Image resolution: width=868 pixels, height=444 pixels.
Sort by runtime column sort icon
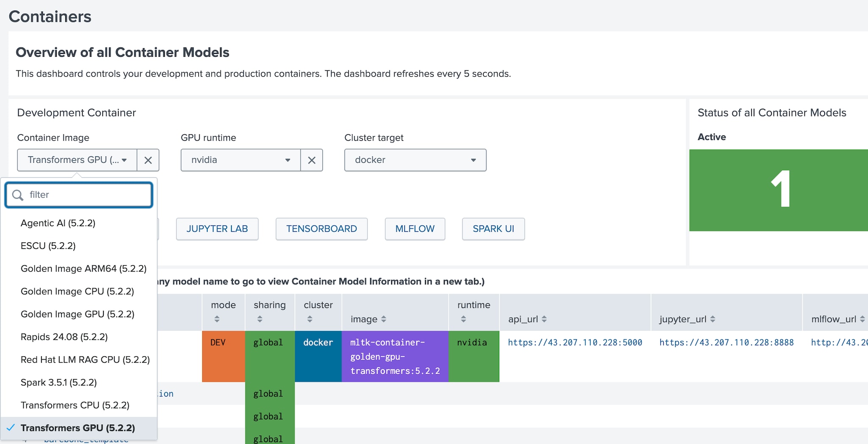tap(463, 319)
